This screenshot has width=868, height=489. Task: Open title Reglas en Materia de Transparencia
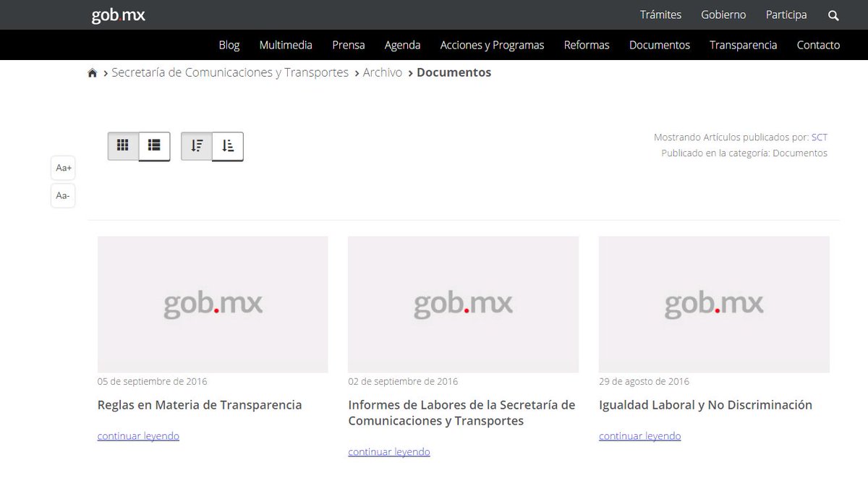click(x=200, y=405)
